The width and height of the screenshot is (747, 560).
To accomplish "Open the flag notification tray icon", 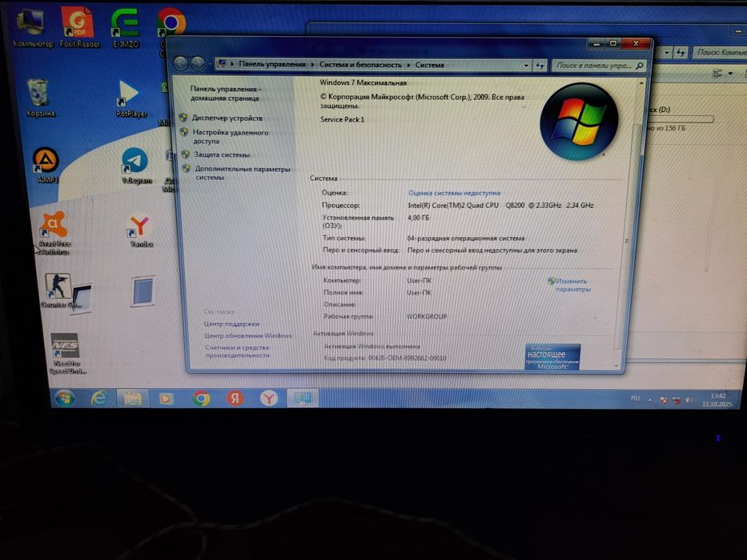I will tap(663, 400).
